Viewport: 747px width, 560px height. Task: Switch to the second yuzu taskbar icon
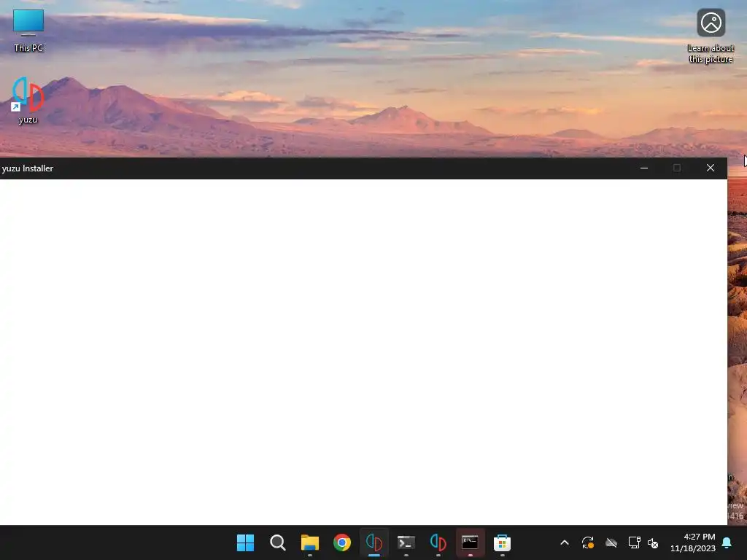tap(438, 542)
